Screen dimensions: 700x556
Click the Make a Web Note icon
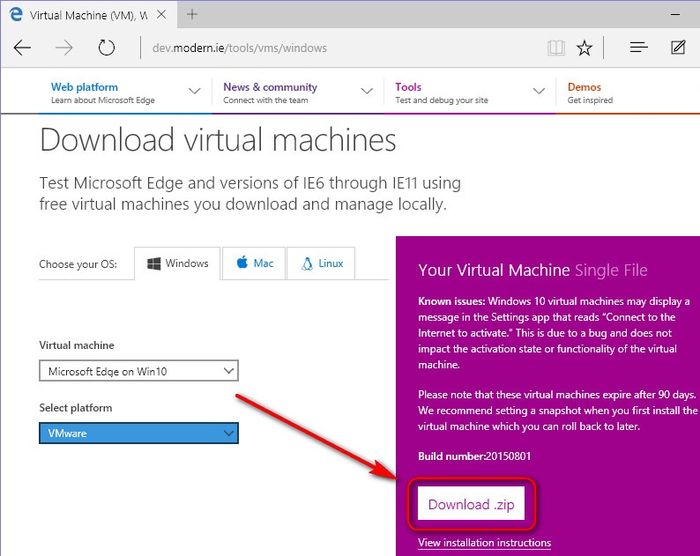coord(678,48)
